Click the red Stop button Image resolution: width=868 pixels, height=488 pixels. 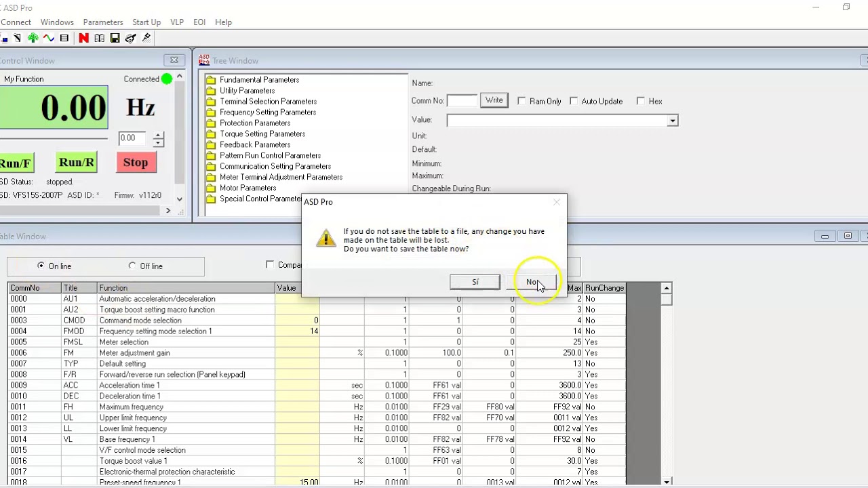pyautogui.click(x=136, y=163)
